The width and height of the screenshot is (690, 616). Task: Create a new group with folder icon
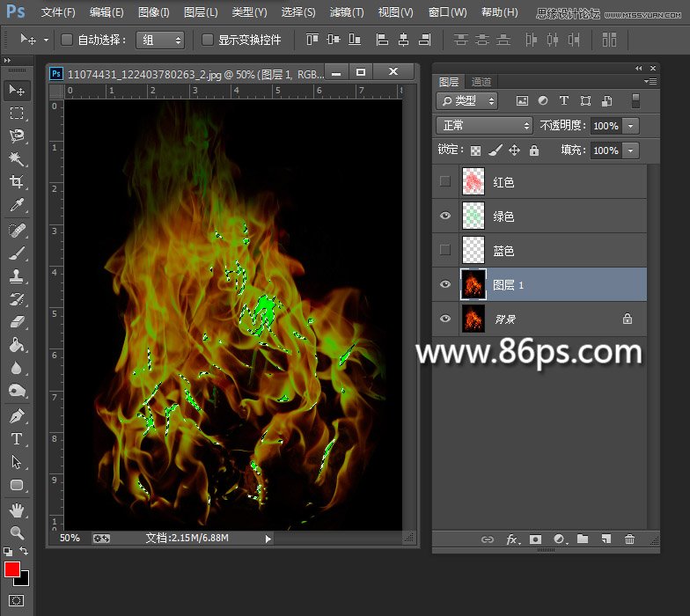583,539
